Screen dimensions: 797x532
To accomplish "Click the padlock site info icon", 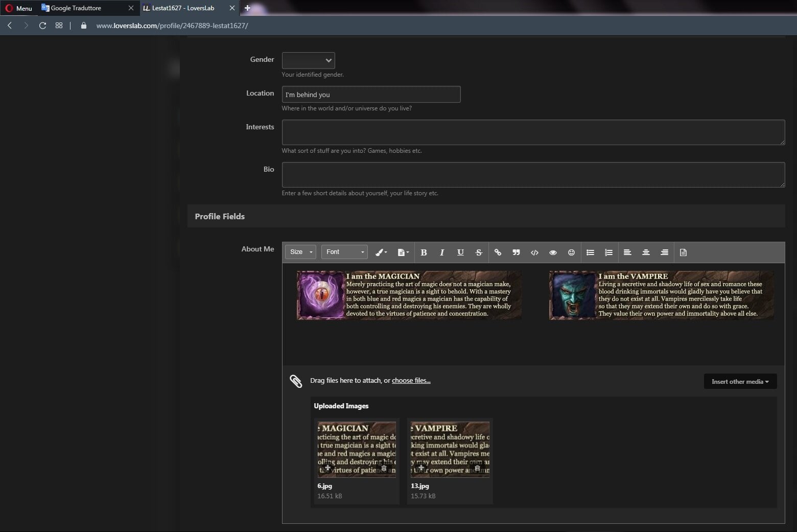I will 84,26.
